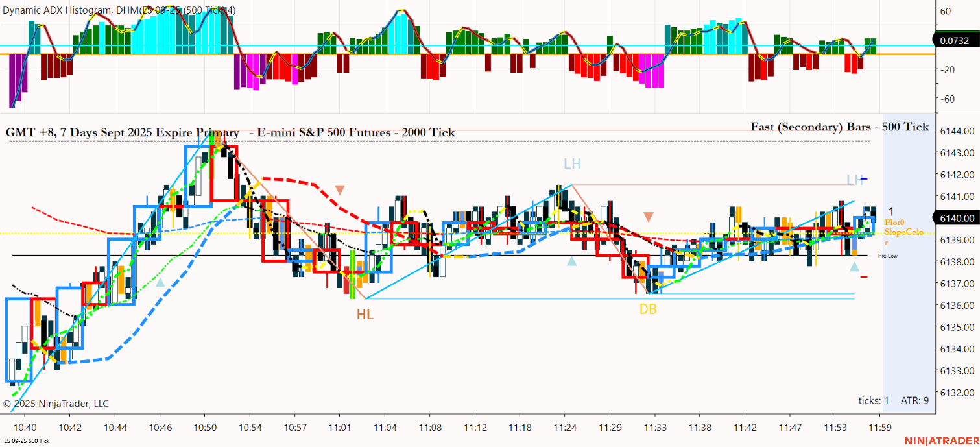
Task: Select the blue up-triangle marker below 10:46 bars
Action: pos(160,282)
